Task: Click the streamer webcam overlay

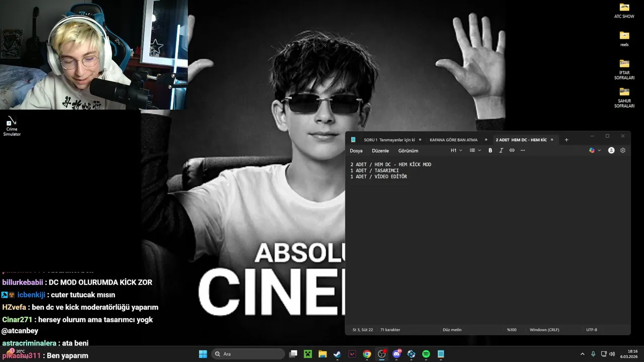Action: (x=94, y=55)
